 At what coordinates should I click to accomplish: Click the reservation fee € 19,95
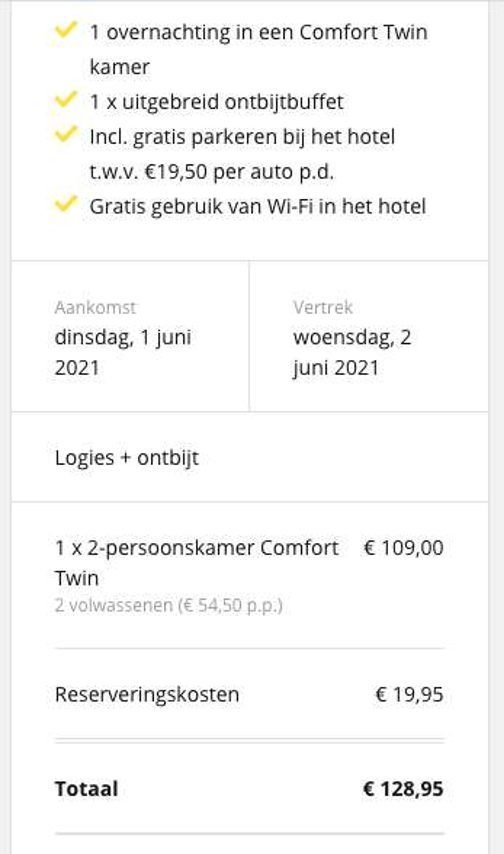tap(409, 694)
